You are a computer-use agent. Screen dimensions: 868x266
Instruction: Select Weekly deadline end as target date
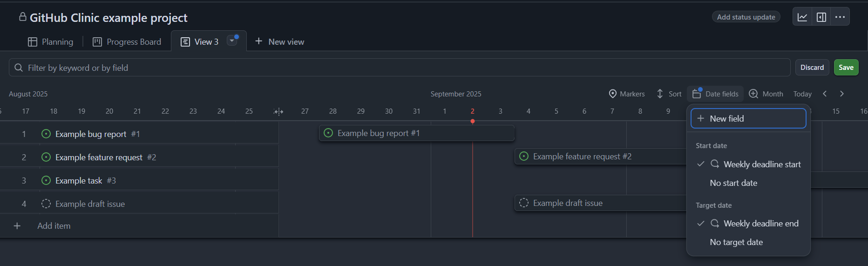(748, 224)
